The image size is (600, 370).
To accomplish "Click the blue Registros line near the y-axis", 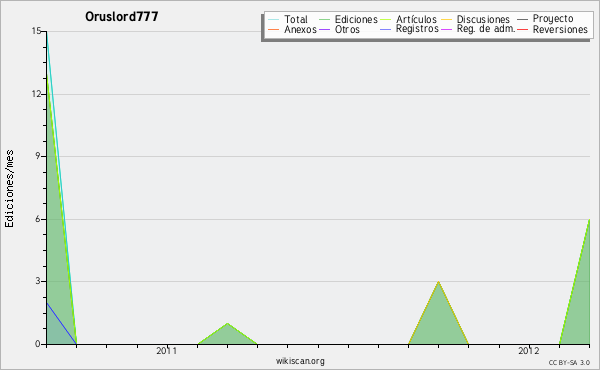I will tap(61, 323).
